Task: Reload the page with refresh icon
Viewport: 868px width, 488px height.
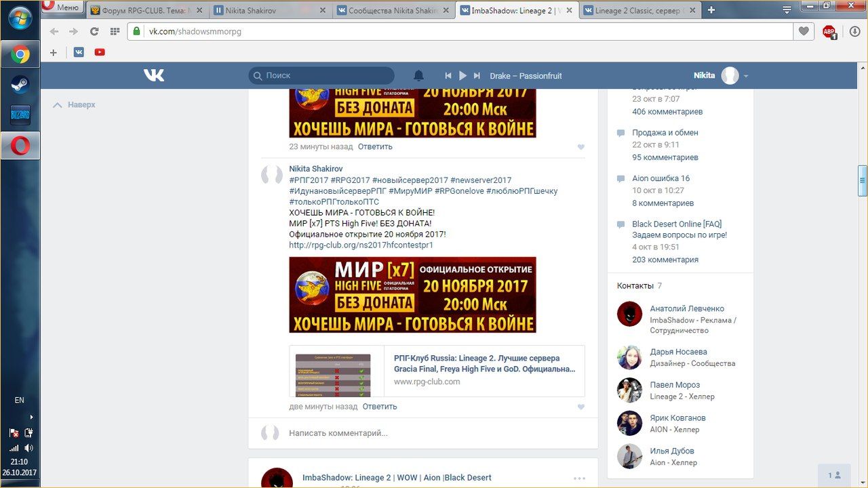Action: 94,31
